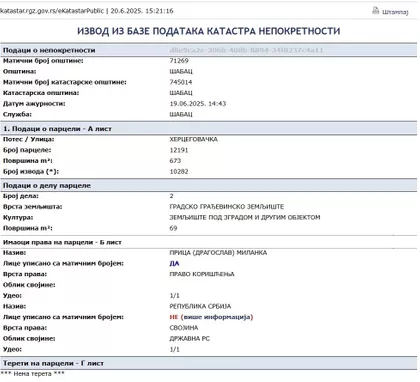Click the date value 19.06.2025. 14:43

click(198, 104)
